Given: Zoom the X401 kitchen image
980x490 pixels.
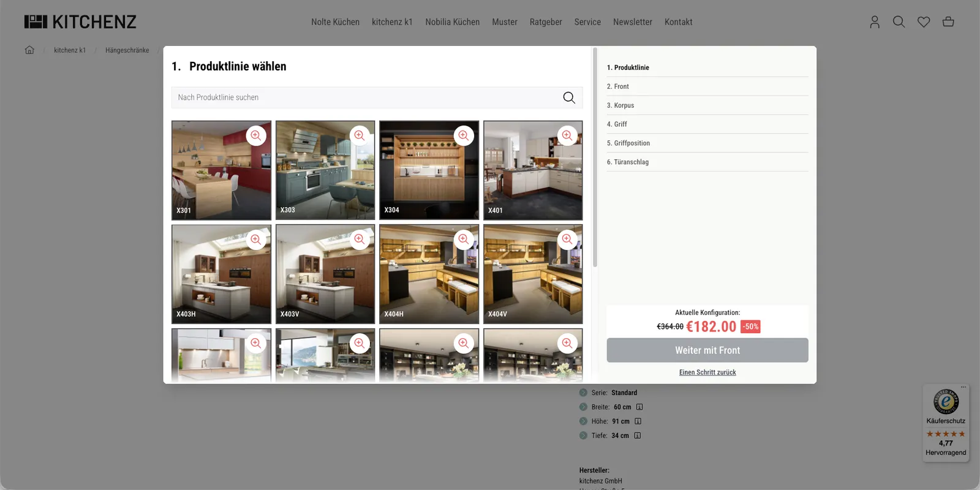Looking at the screenshot, I should 567,135.
